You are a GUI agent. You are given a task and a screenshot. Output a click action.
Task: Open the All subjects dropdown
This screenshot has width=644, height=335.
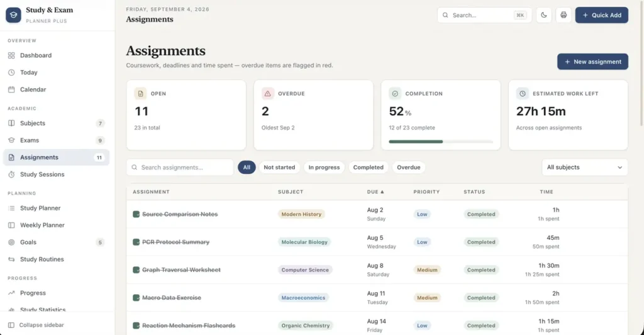point(584,167)
